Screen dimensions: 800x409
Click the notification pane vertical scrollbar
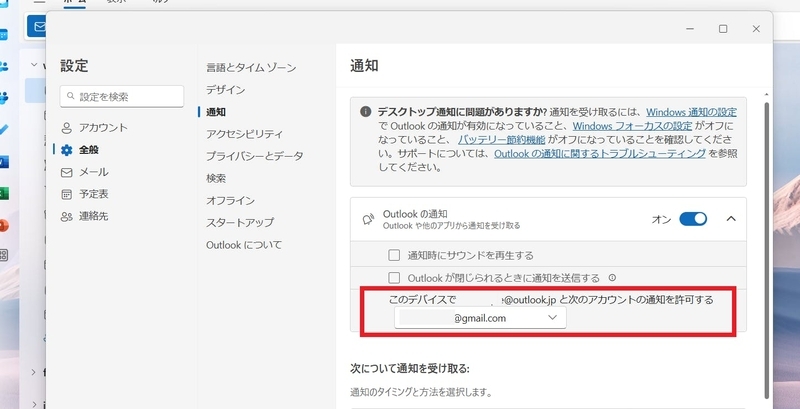tap(766, 250)
